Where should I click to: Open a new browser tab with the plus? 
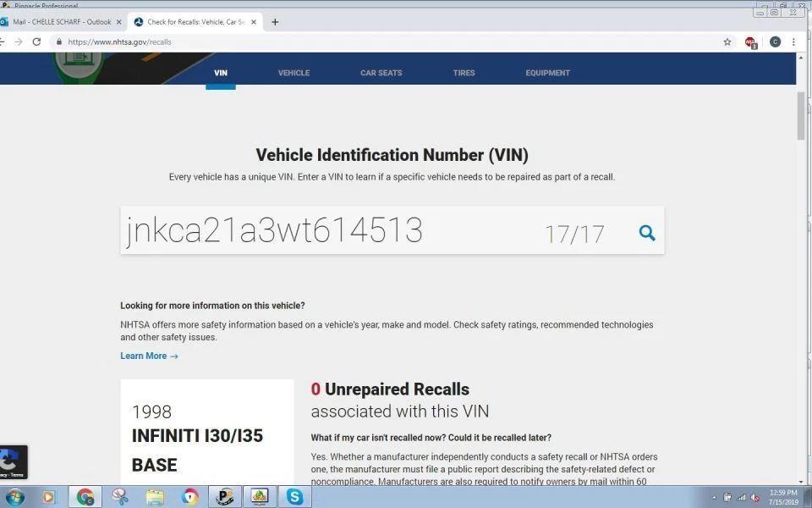[275, 22]
